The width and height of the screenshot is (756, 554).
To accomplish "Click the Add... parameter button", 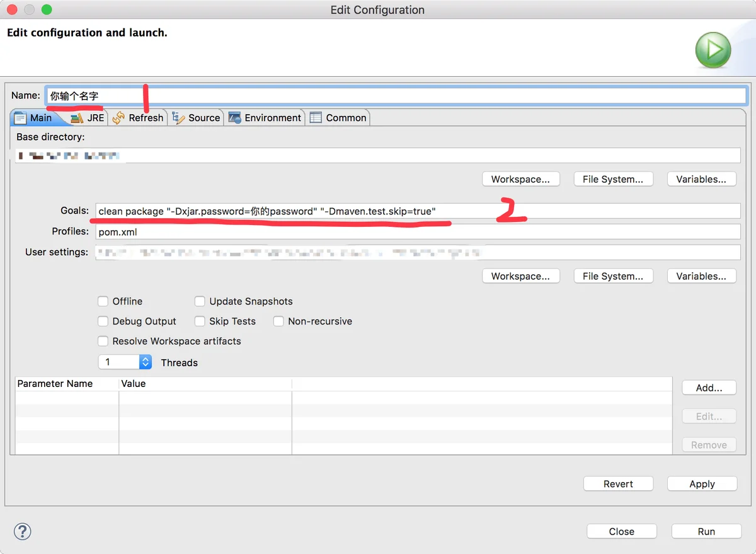I will coord(709,388).
